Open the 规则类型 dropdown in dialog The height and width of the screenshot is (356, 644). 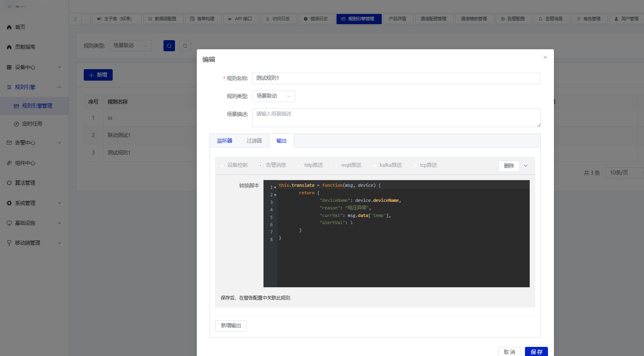(x=274, y=96)
